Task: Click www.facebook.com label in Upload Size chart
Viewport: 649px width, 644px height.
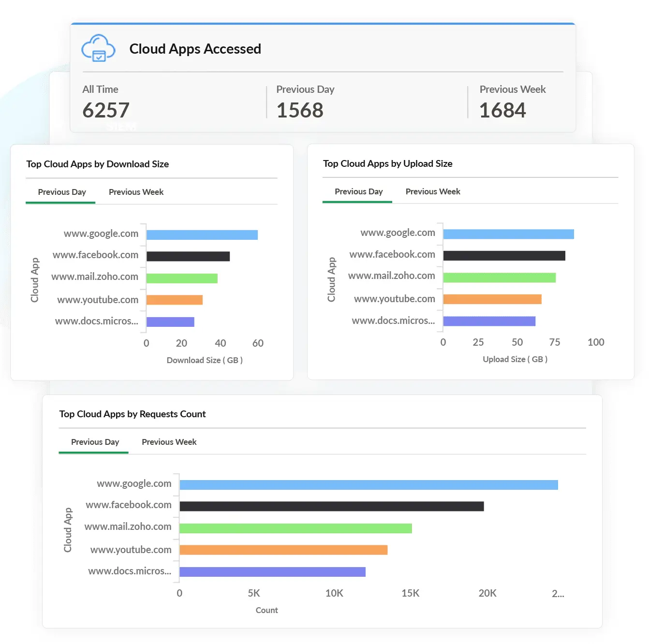Action: [x=392, y=254]
